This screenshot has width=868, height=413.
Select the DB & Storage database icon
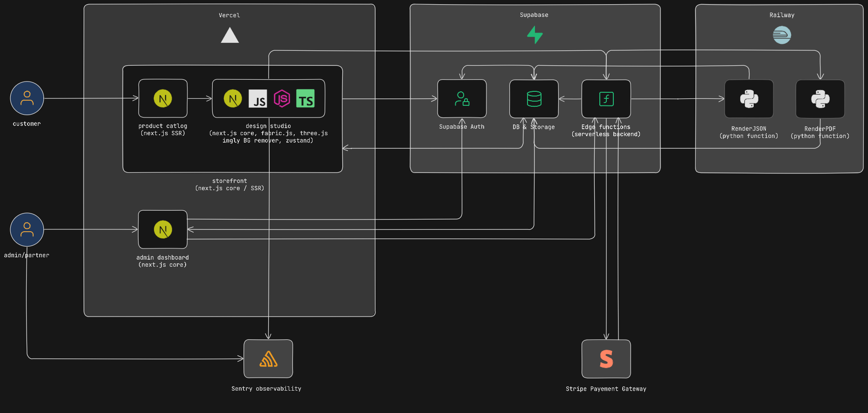pos(534,99)
